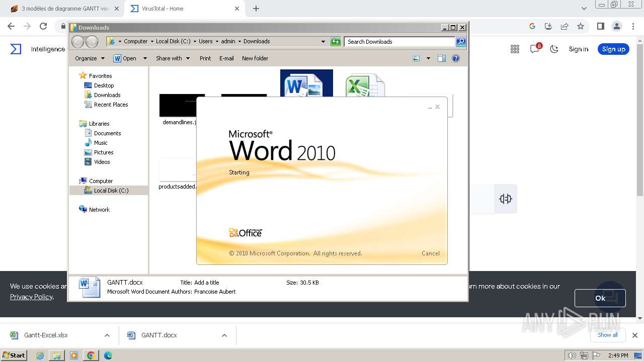The height and width of the screenshot is (362, 644).
Task: Open Windows Start menu
Action: click(14, 355)
